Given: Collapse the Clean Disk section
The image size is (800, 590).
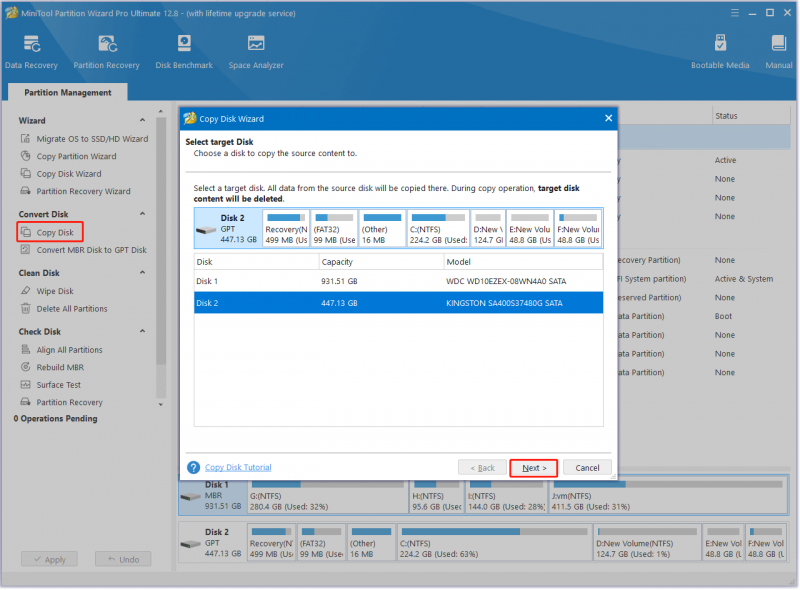Looking at the screenshot, I should click(x=142, y=272).
